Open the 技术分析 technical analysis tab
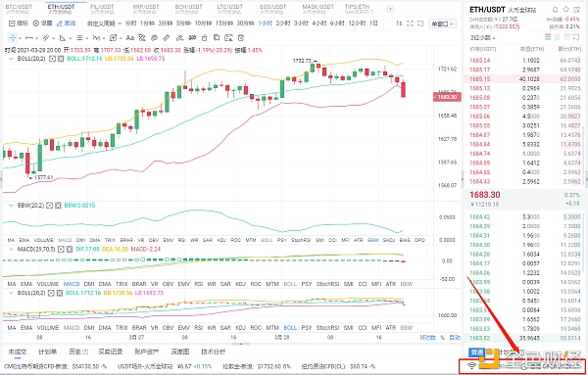Screen dimensions: 588x375 (214, 352)
